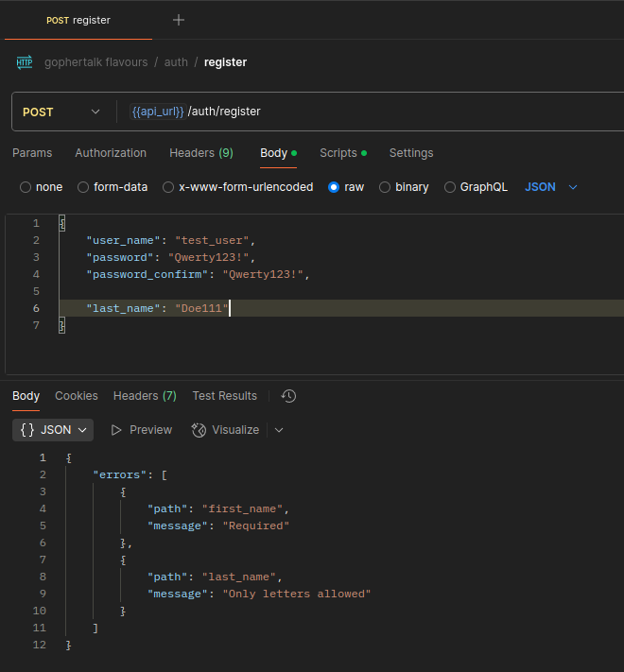624x672 pixels.
Task: Click "last_name" path value in response
Action: point(238,577)
